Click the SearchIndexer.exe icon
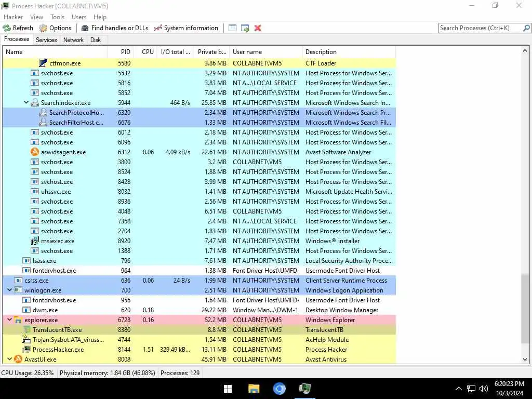 [35, 103]
